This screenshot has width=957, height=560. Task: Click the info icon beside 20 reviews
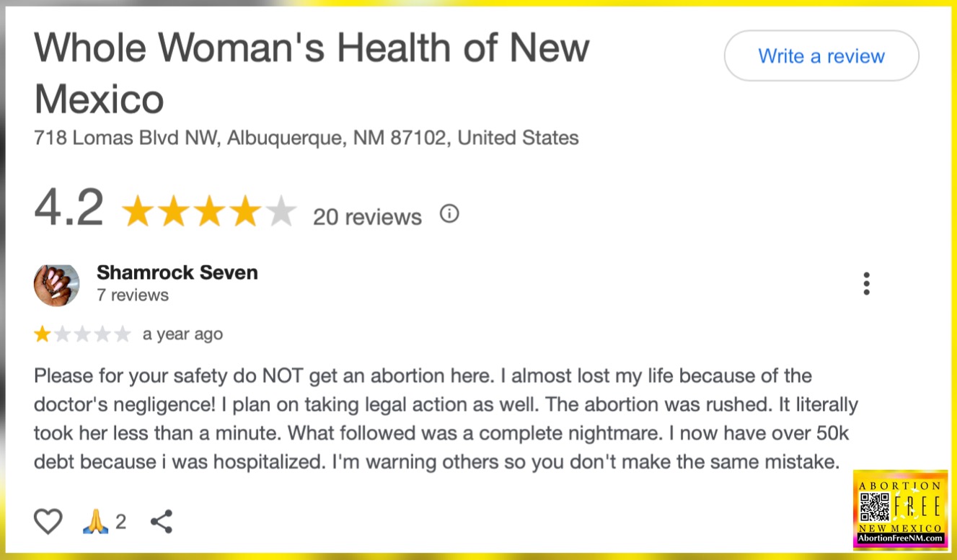(x=449, y=214)
